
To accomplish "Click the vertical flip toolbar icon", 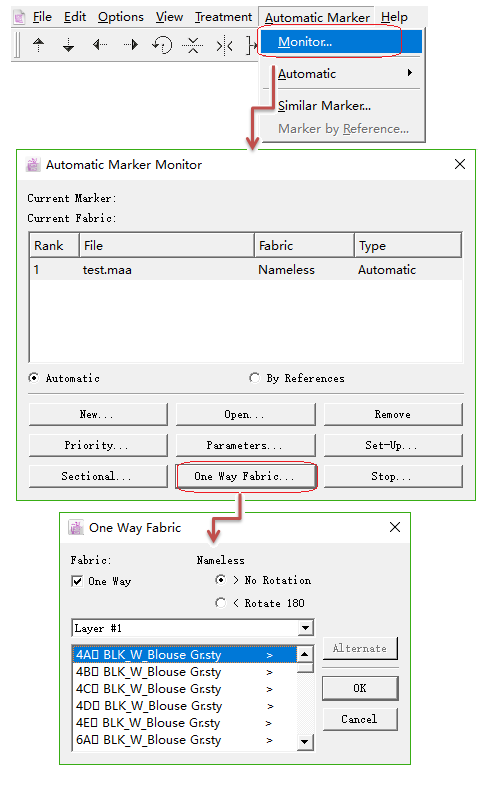I will 193,45.
